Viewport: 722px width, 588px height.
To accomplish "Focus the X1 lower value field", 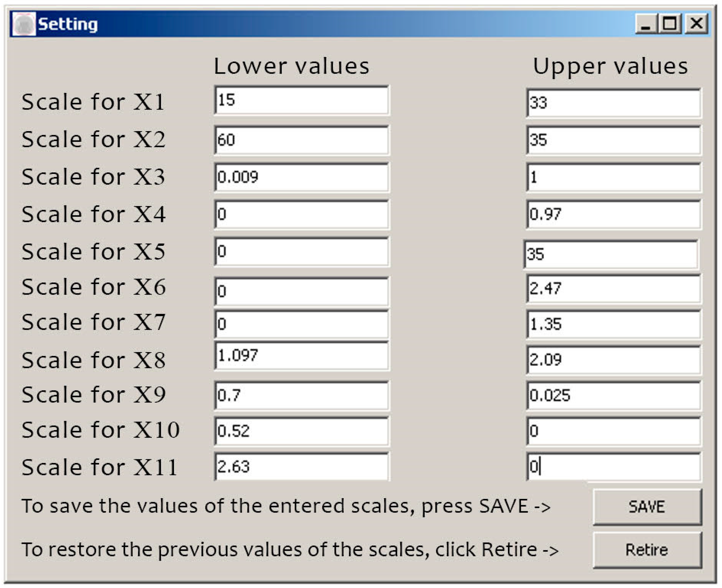I will click(302, 100).
